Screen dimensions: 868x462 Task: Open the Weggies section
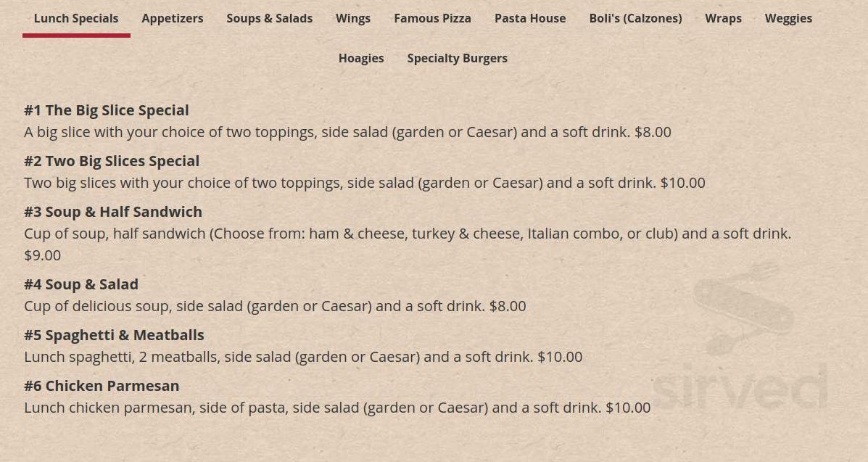pyautogui.click(x=789, y=18)
